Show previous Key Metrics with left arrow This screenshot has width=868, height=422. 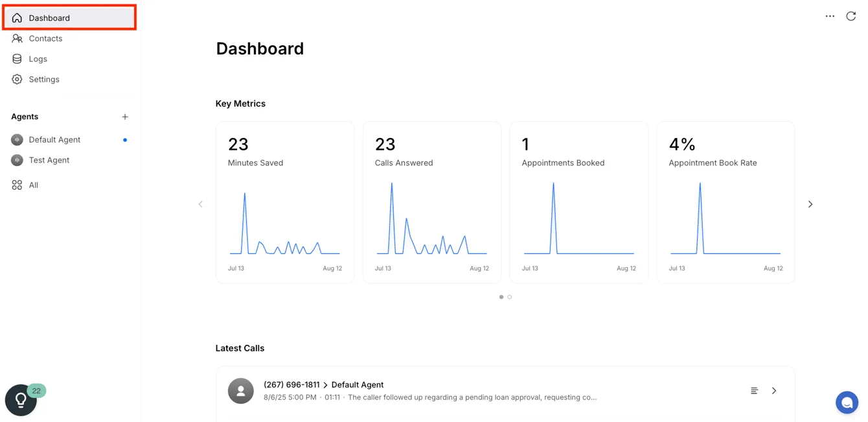(x=200, y=204)
